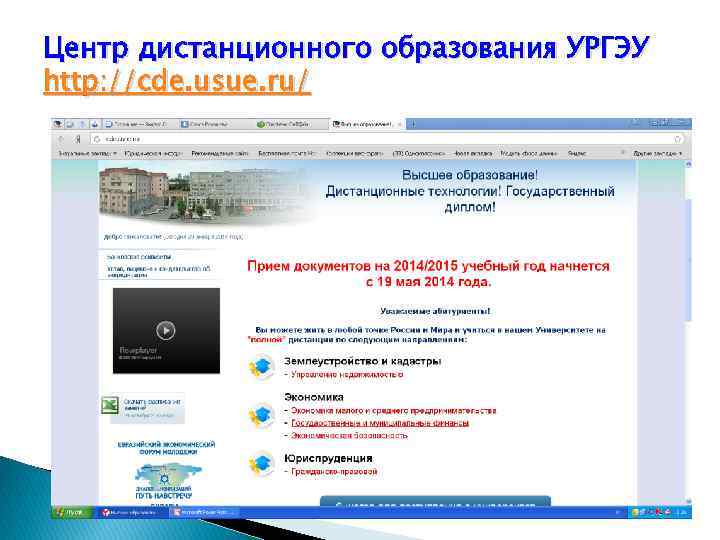Click the browser back arrow button
Image resolution: width=720 pixels, height=540 pixels.
point(61,139)
